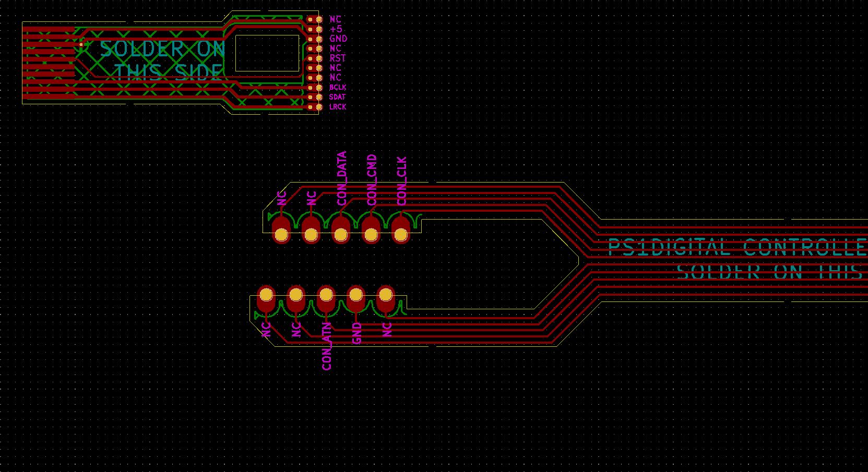This screenshot has height=472, width=868.
Task: Click the PS1DIGITAL CONTROLLER silkscreen text
Action: 736,247
